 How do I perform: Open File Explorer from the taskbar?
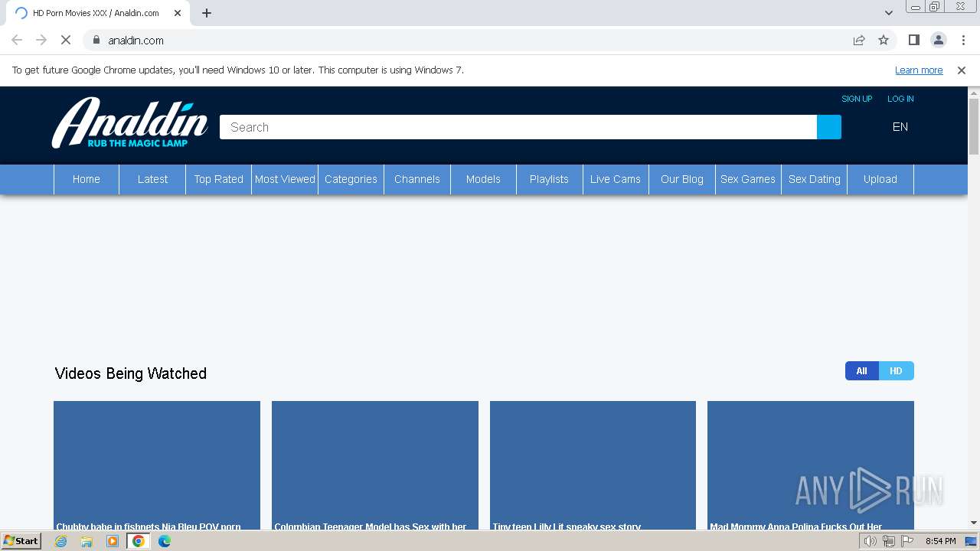click(x=87, y=541)
